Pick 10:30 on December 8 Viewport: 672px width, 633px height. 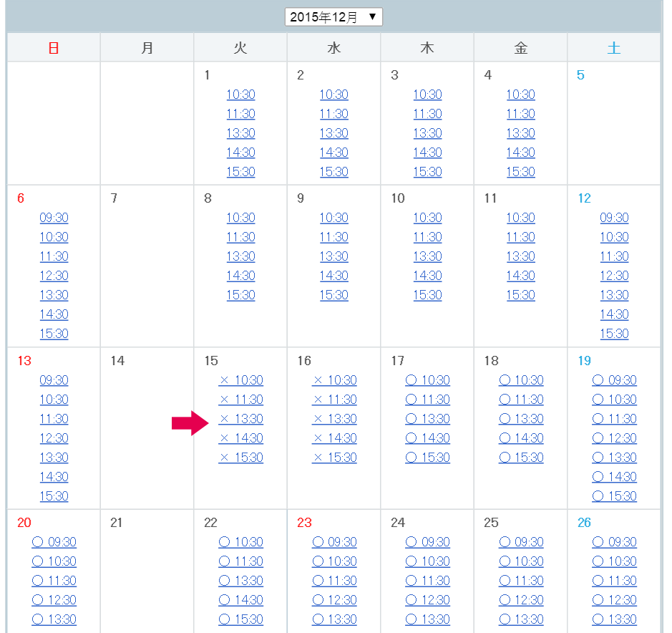(241, 218)
